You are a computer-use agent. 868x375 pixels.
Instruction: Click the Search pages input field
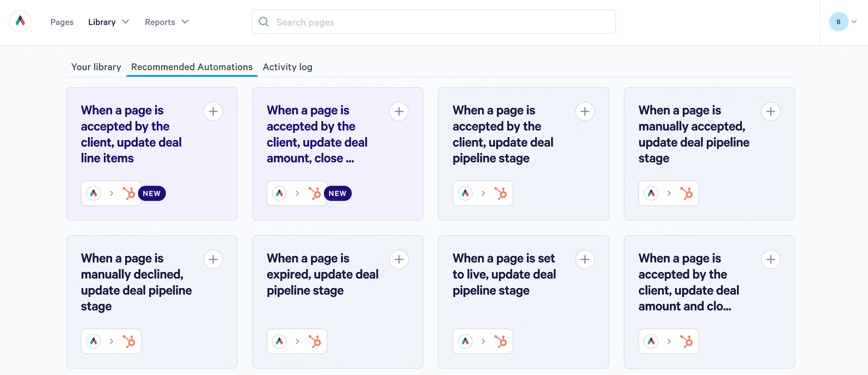(433, 21)
